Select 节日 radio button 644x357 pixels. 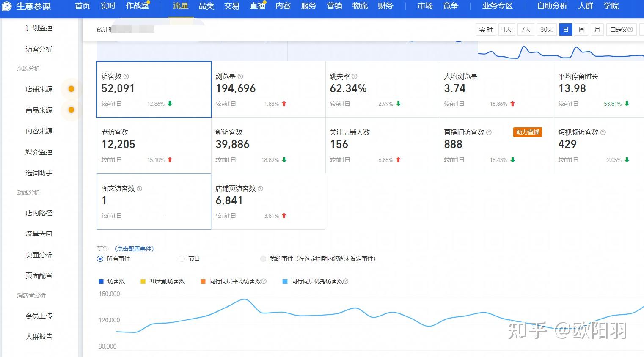click(x=182, y=259)
